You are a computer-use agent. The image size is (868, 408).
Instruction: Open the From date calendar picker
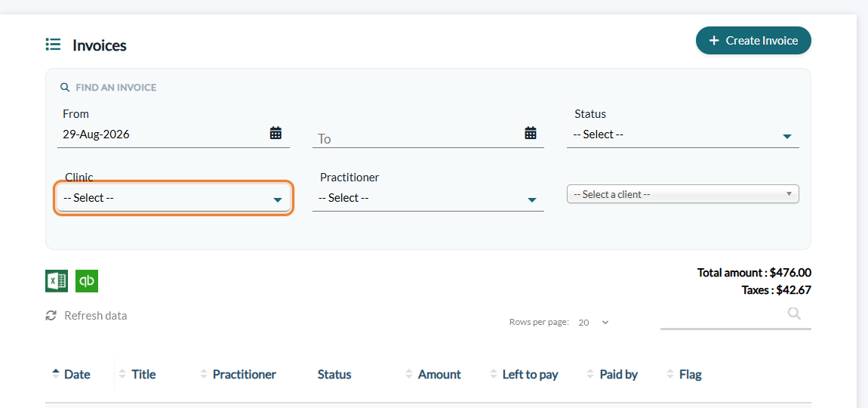coord(275,133)
